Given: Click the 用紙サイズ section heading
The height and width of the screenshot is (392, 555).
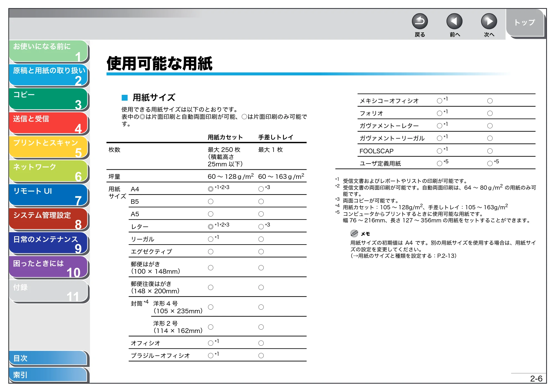Looking at the screenshot, I should click(154, 97).
